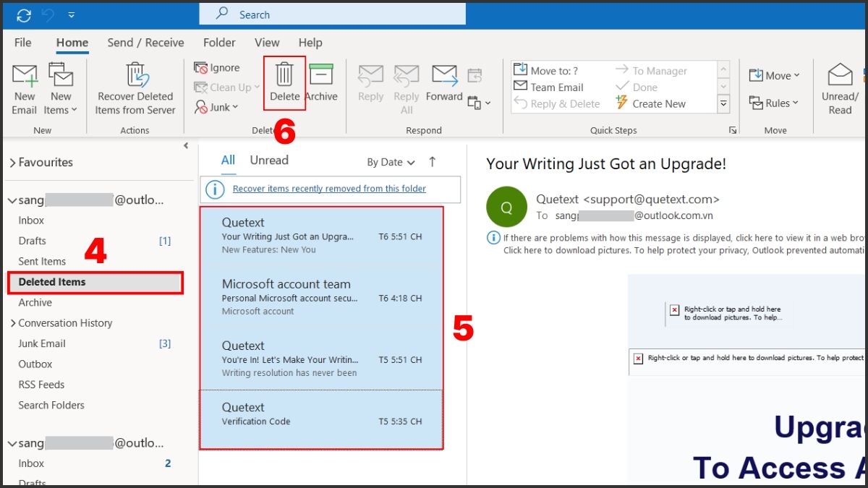This screenshot has width=868, height=488.
Task: Click the Unread/Read envelope icon
Action: point(840,74)
